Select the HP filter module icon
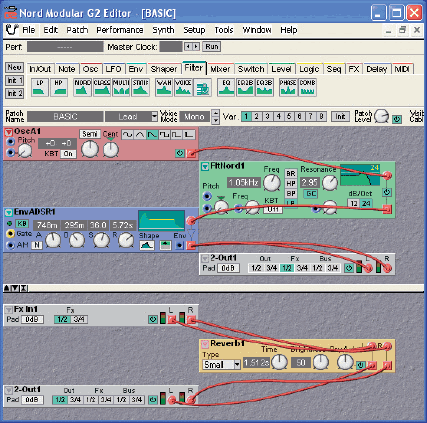This screenshot has height=423, width=427. click(x=59, y=88)
